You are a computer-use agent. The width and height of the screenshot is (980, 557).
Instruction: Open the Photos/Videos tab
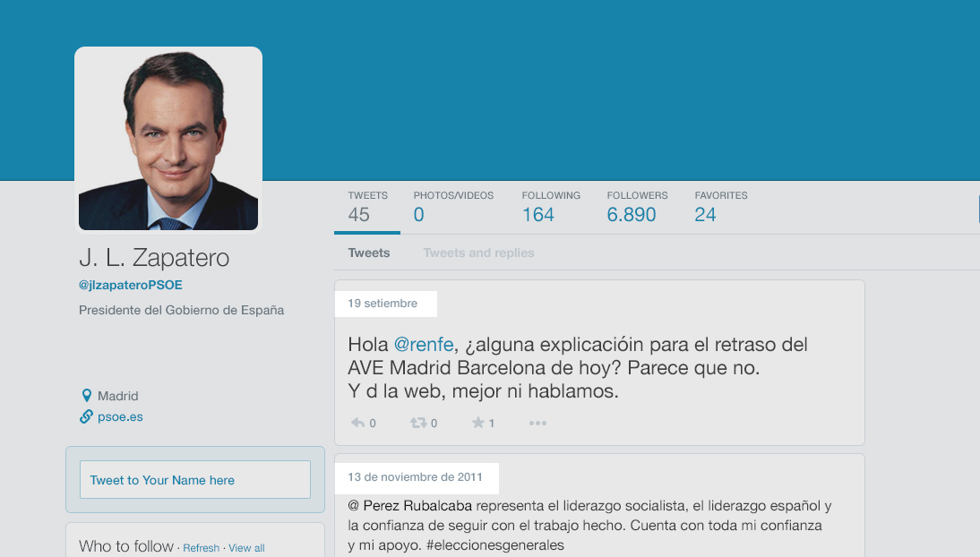453,206
